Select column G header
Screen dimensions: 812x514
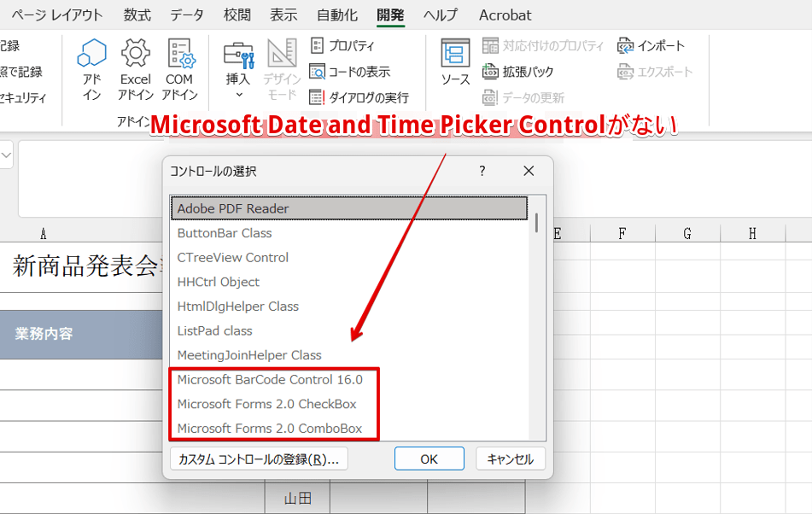tap(687, 233)
